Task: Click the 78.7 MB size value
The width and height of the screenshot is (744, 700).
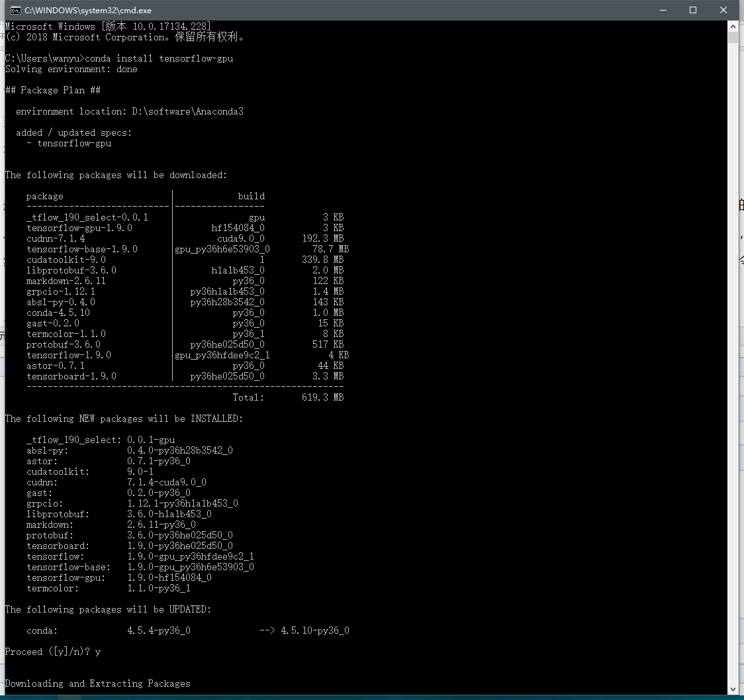Action: pyautogui.click(x=331, y=249)
